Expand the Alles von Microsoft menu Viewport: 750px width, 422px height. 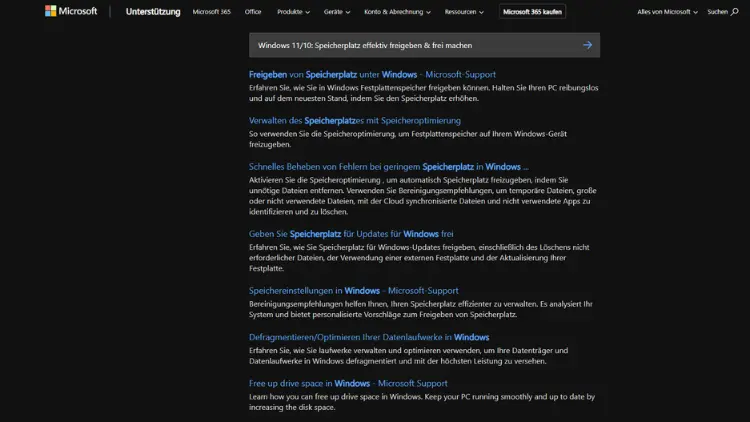pos(667,11)
